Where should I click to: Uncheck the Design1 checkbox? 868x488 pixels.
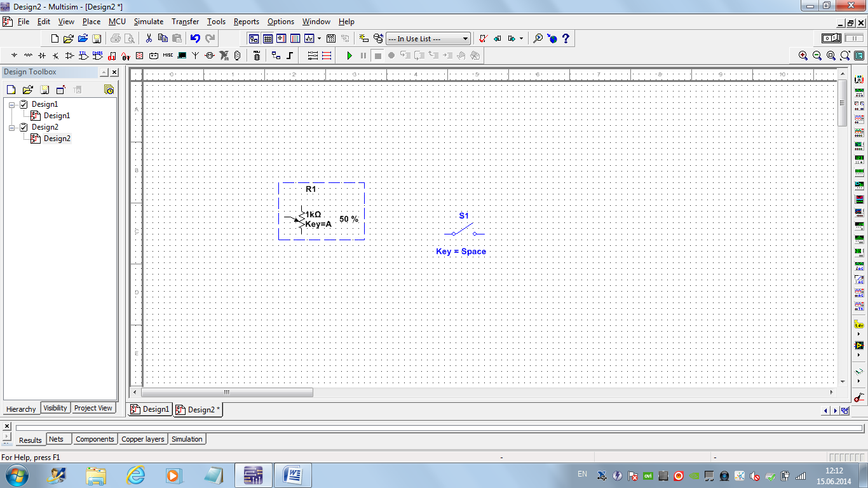coord(24,104)
